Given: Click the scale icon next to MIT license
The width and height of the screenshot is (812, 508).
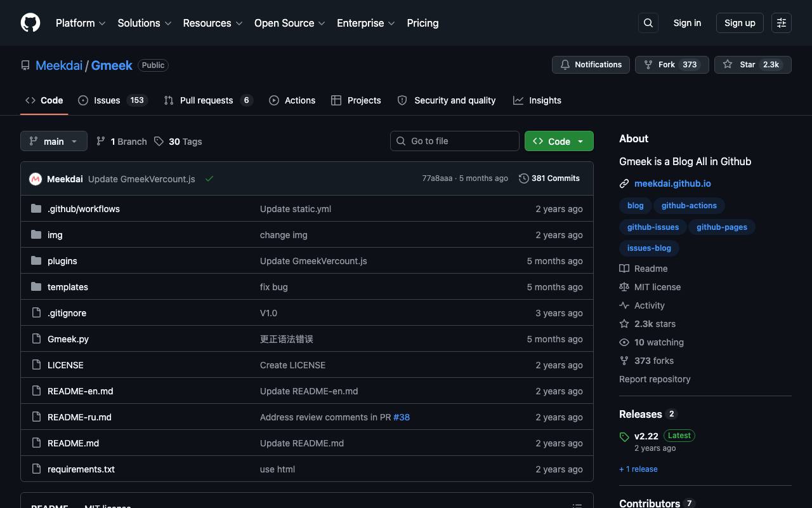Looking at the screenshot, I should pos(624,287).
